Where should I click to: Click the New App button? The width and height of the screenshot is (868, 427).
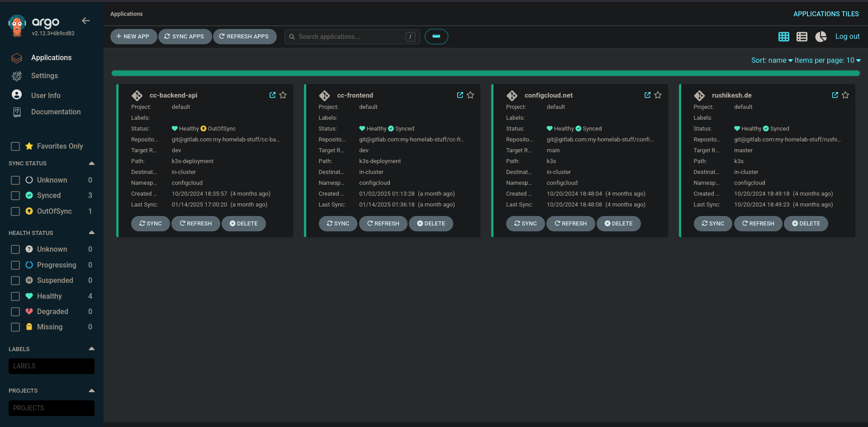(133, 37)
